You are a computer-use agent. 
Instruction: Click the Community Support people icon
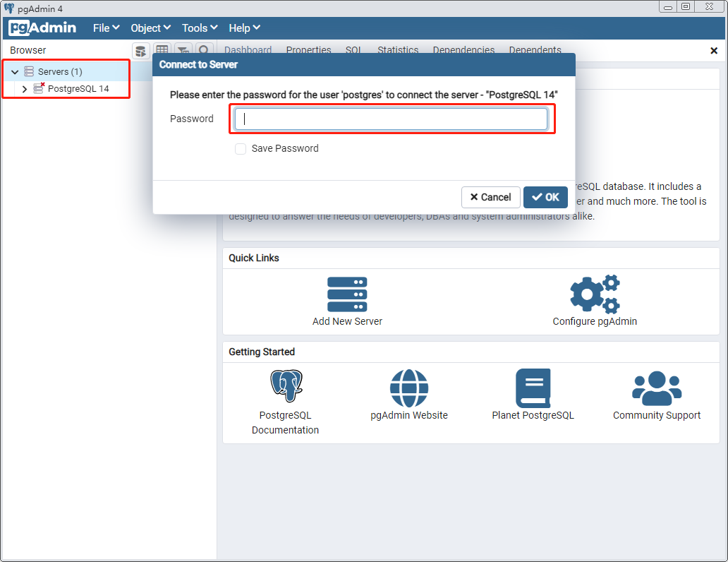click(x=657, y=388)
